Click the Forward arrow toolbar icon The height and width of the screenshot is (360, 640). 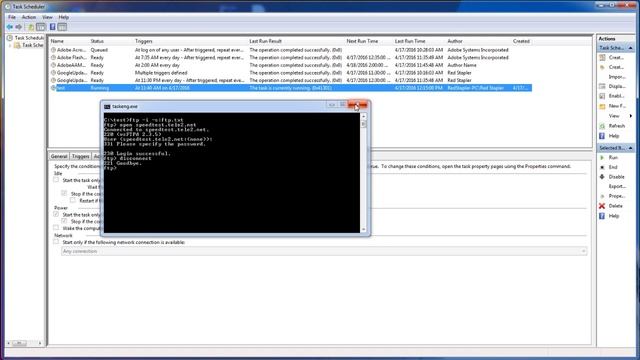click(19, 27)
